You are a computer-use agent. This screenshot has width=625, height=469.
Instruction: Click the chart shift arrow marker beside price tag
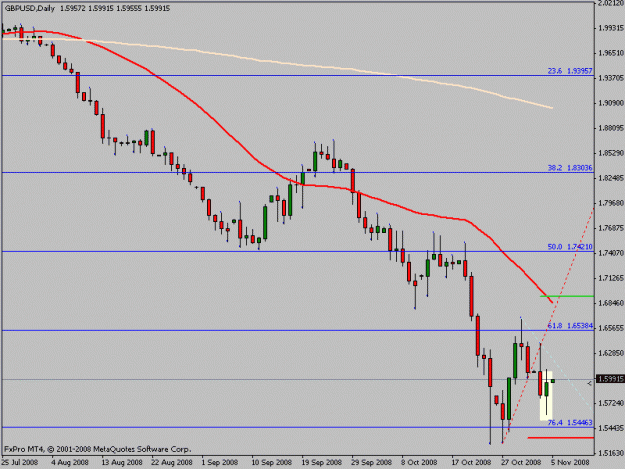(x=590, y=383)
